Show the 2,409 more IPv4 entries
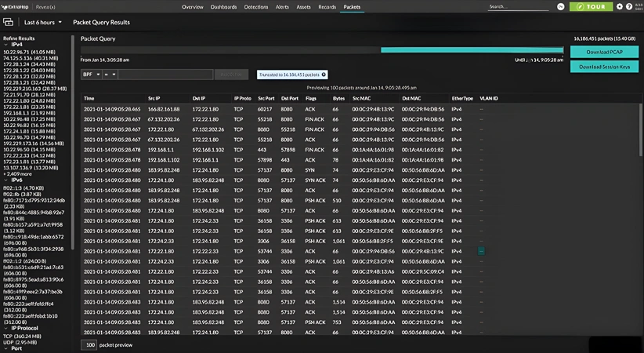This screenshot has width=644, height=353. (17, 174)
